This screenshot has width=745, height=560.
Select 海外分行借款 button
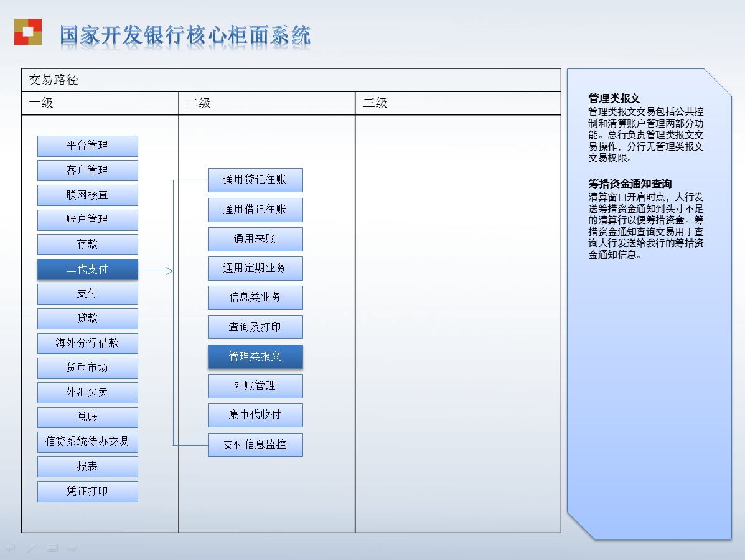87,343
